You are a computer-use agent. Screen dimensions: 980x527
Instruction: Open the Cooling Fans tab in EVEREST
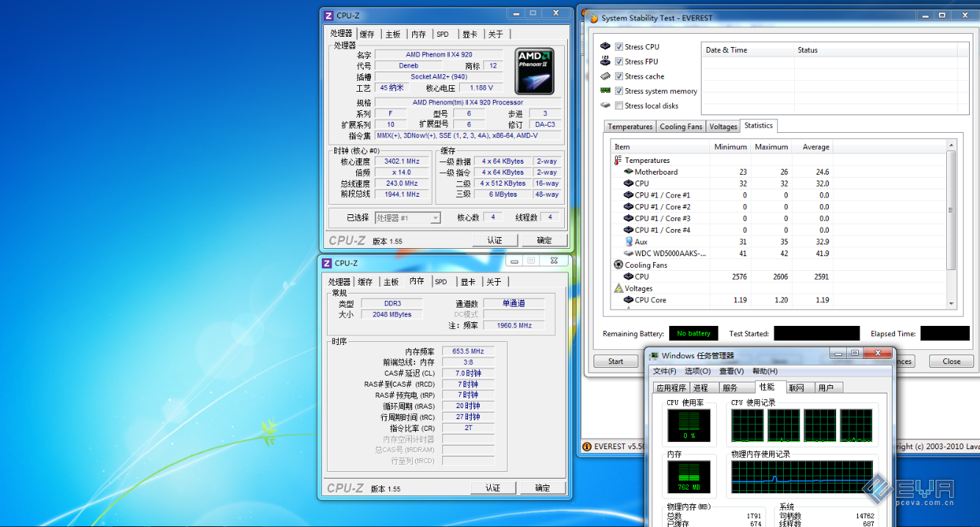pos(681,127)
